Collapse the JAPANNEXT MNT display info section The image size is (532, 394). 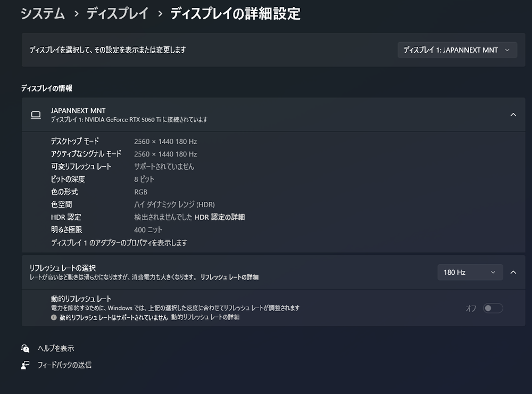tap(513, 114)
